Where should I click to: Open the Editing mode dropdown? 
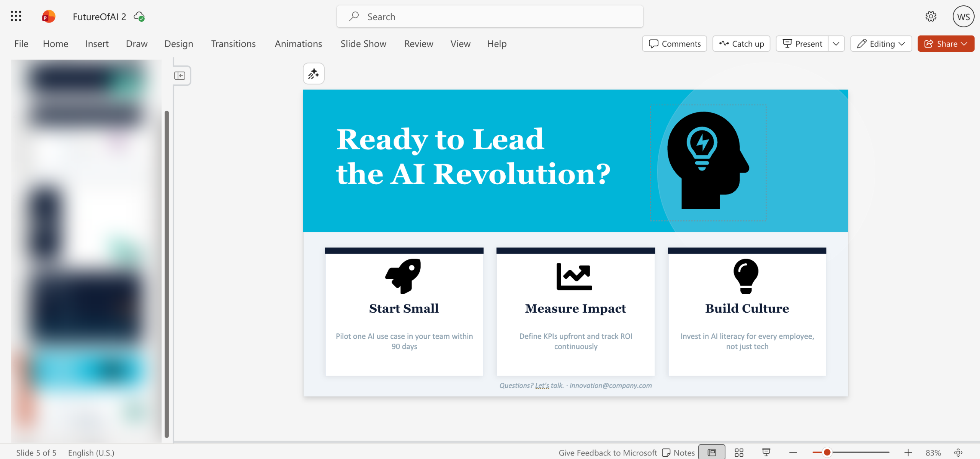(881, 44)
